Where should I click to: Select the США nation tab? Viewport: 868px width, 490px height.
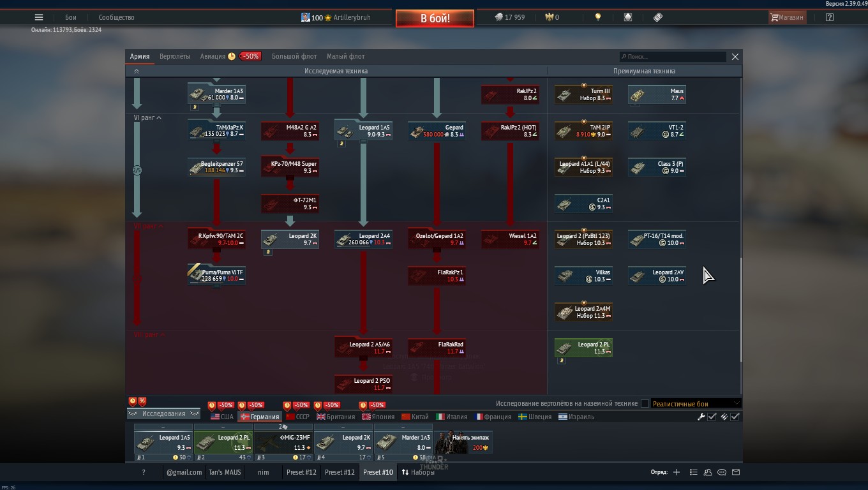[222, 417]
